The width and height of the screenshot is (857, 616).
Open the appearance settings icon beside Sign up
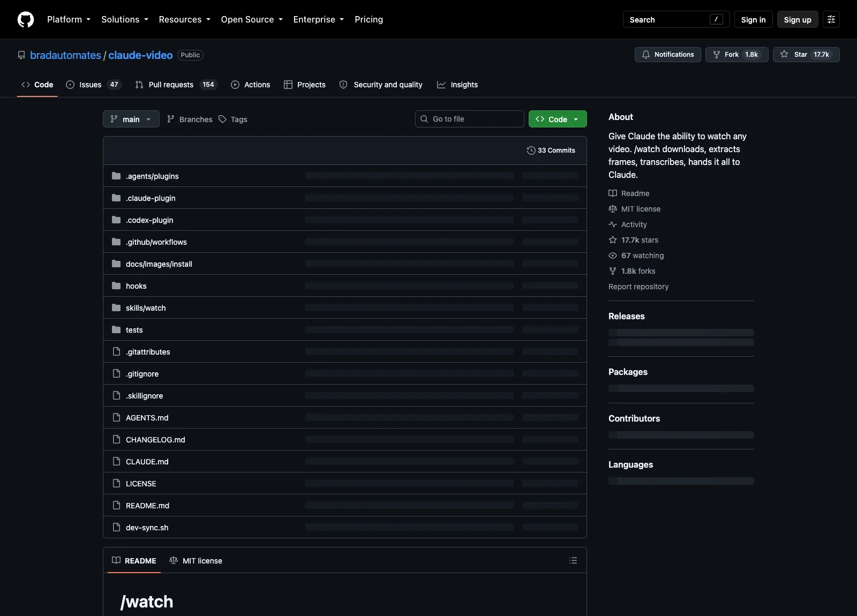coord(831,19)
